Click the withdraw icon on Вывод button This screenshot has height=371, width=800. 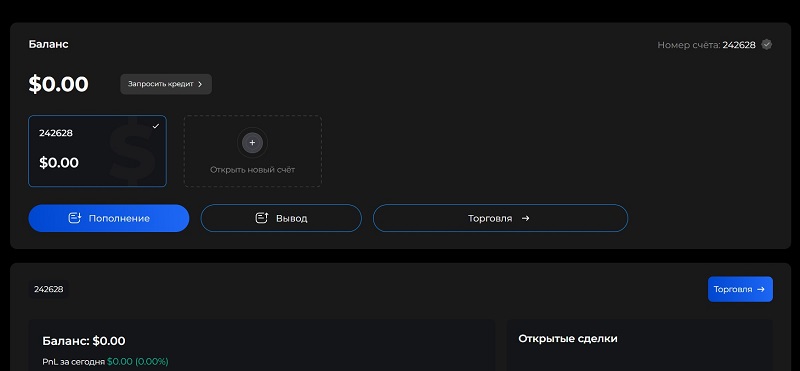click(262, 218)
